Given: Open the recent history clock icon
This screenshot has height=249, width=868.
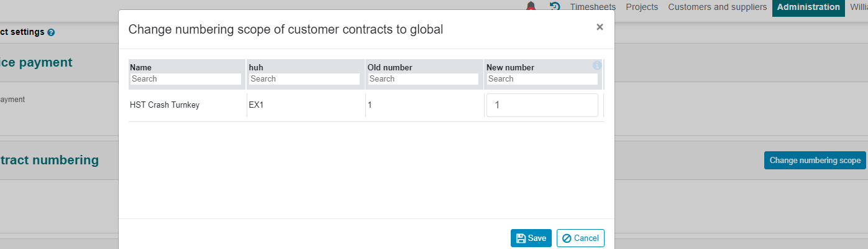Looking at the screenshot, I should point(555,7).
